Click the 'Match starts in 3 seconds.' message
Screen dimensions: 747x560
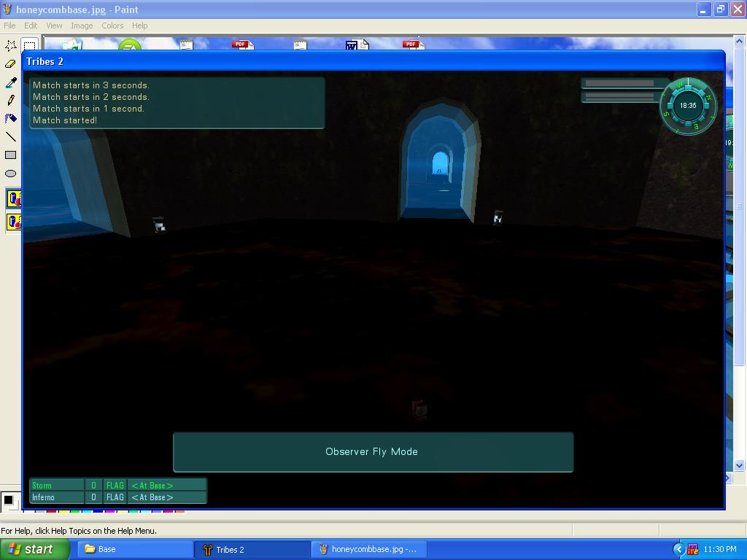91,85
